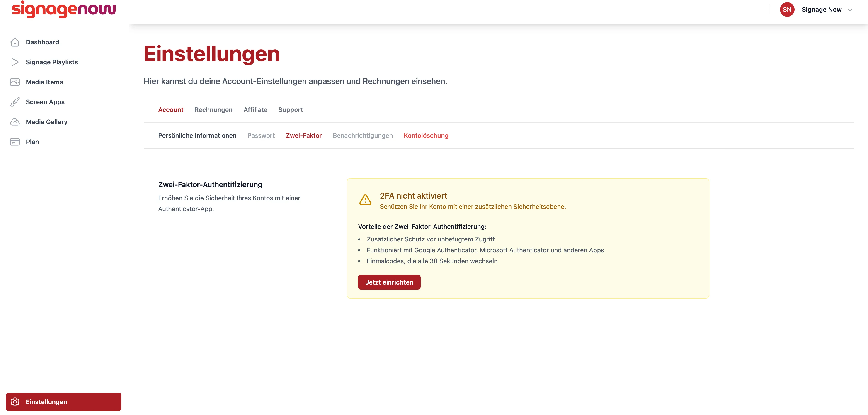Select the Zwei-Faktor sub-tab
Image resolution: width=868 pixels, height=415 pixels.
coord(304,135)
